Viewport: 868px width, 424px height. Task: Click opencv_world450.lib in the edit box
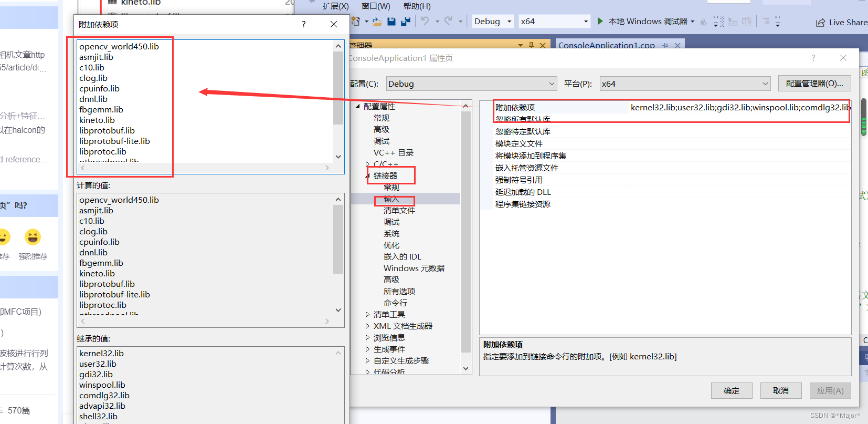(x=119, y=46)
